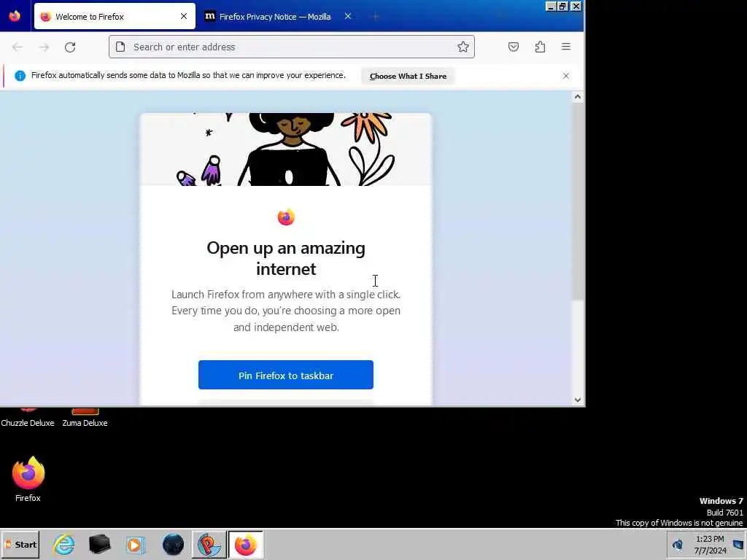Click the Firefox logo above the heading
Screen dimensions: 747x560
(x=286, y=217)
